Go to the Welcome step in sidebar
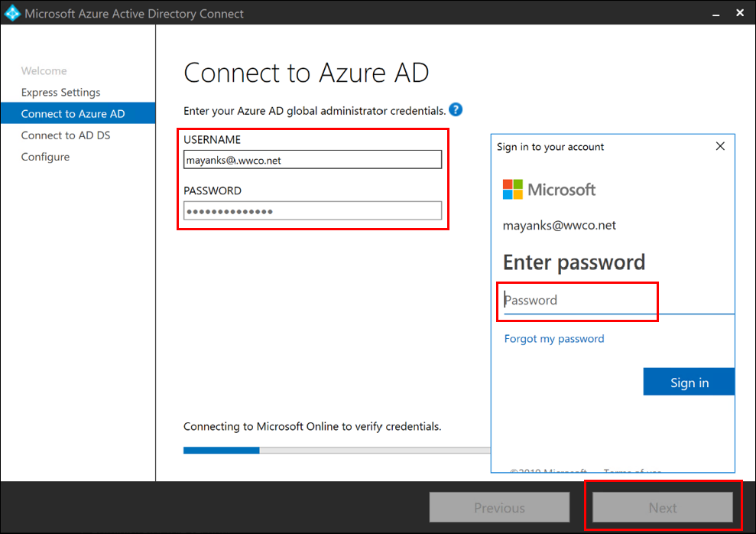756x534 pixels. (x=44, y=71)
